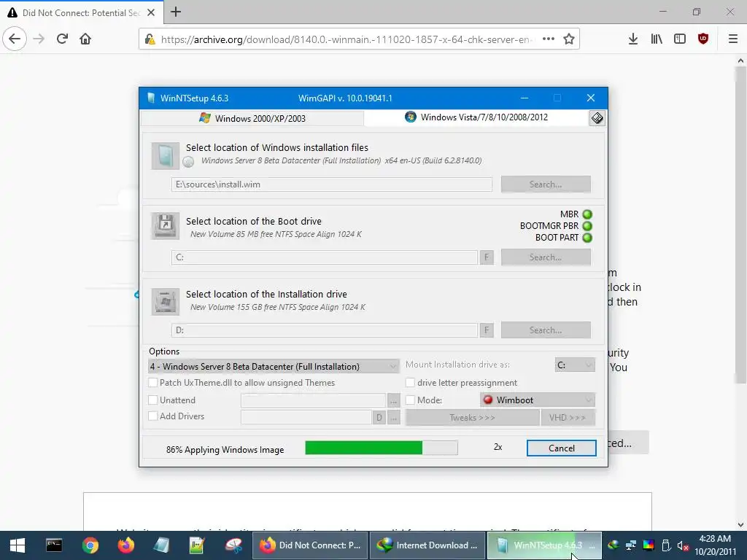The image size is (747, 560).
Task: Bookmark this page with the star
Action: click(x=569, y=39)
